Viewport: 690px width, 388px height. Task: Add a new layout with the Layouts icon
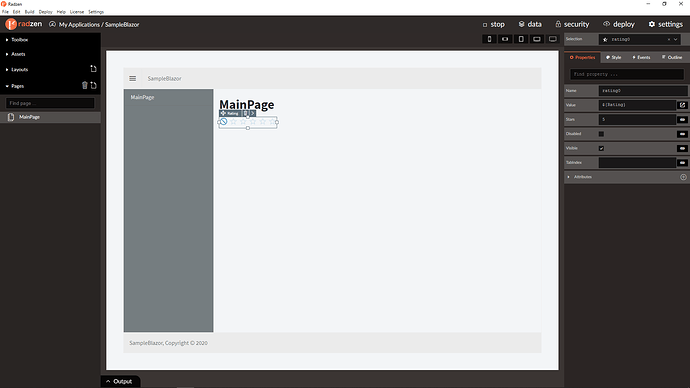[93, 69]
